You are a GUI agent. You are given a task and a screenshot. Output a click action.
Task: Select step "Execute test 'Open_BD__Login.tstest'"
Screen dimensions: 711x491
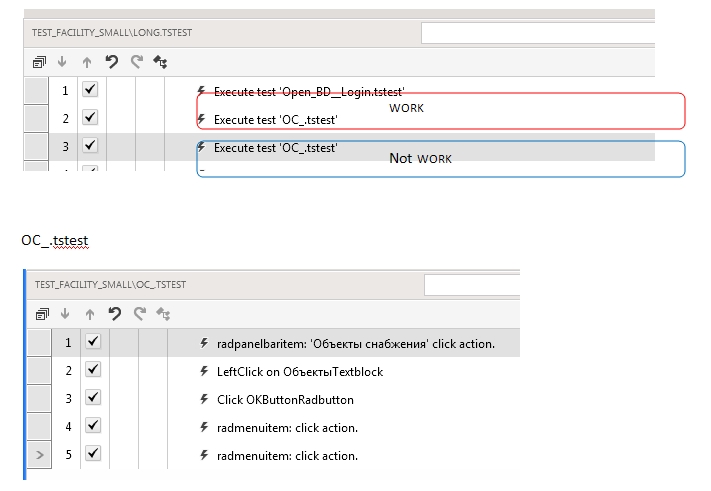[309, 91]
